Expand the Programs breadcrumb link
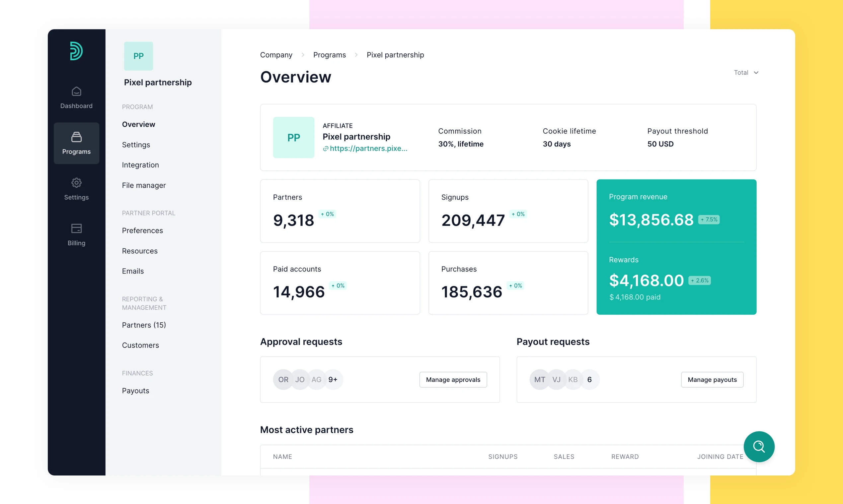The image size is (843, 504). [x=330, y=55]
